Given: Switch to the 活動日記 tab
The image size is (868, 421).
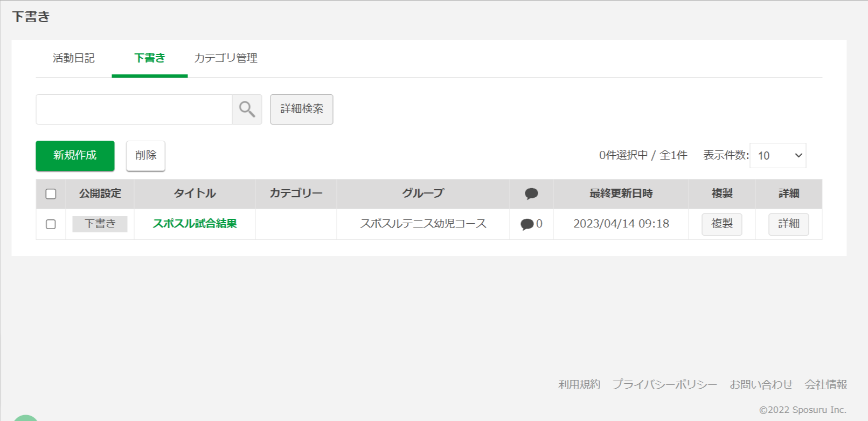Looking at the screenshot, I should (x=74, y=58).
